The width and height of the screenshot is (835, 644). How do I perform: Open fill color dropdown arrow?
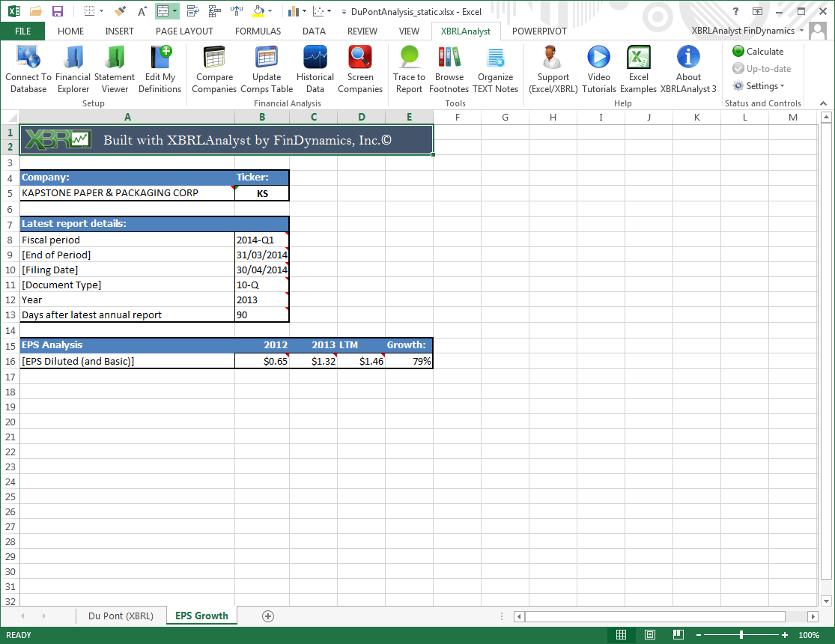pyautogui.click(x=270, y=11)
